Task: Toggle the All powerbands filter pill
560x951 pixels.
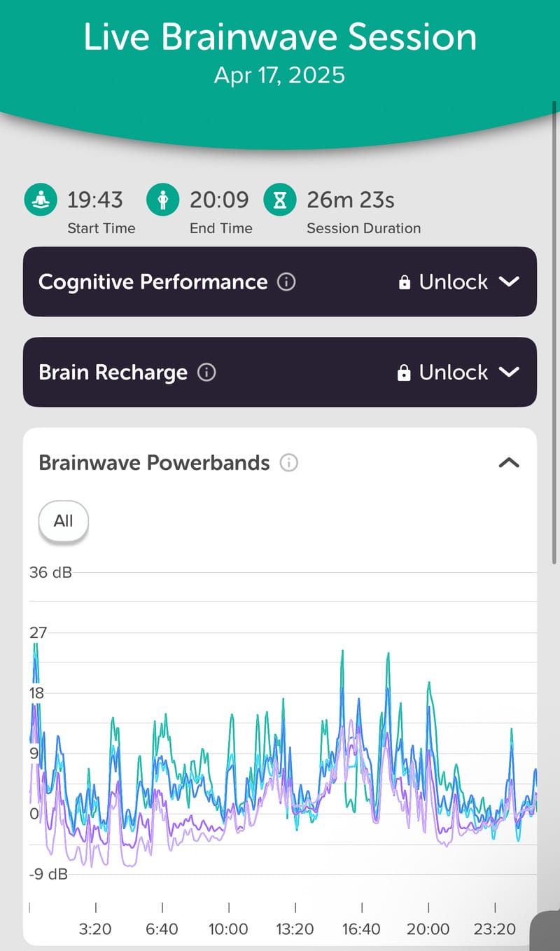Action: (x=63, y=521)
